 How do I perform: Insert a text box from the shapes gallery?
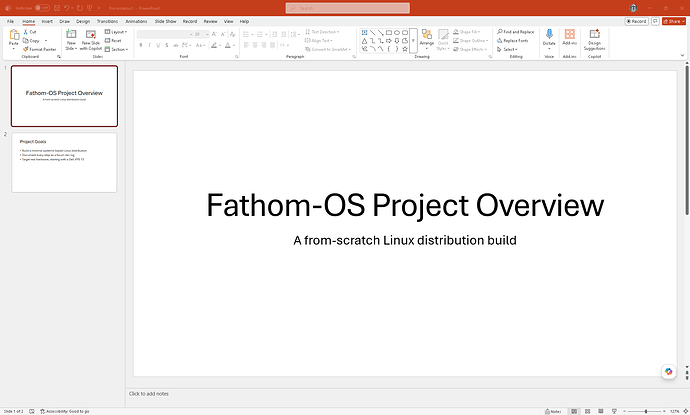click(364, 33)
